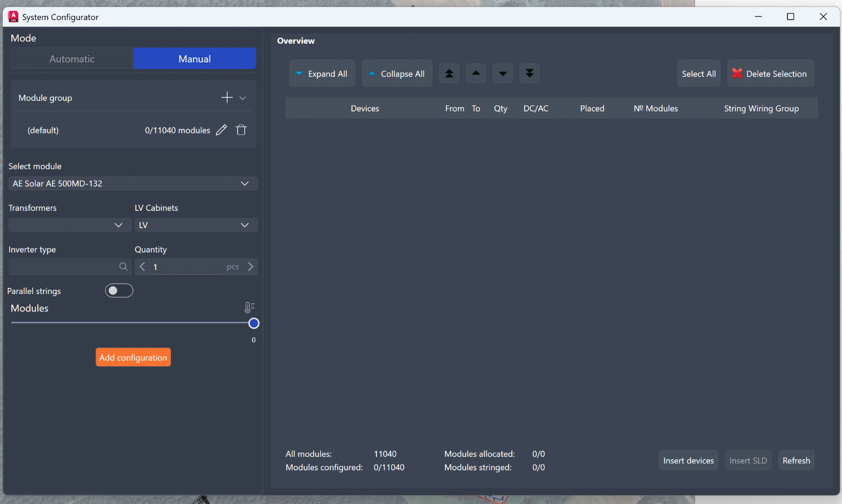Image resolution: width=842 pixels, height=504 pixels.
Task: Expand module group options chevron
Action: (x=243, y=98)
